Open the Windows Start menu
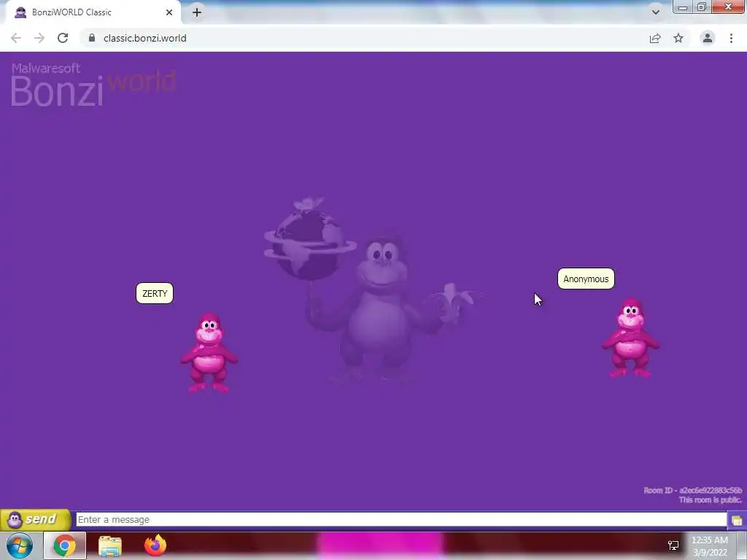This screenshot has width=747, height=560. tap(20, 545)
